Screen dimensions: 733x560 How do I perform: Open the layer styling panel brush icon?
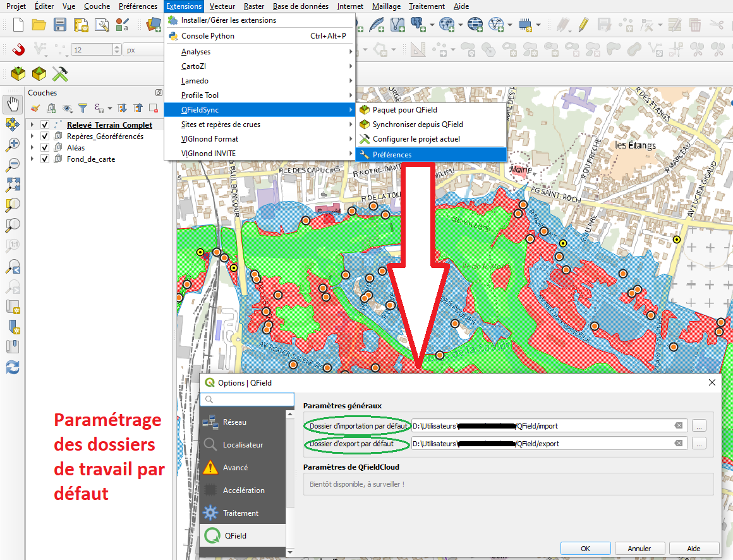pyautogui.click(x=35, y=109)
